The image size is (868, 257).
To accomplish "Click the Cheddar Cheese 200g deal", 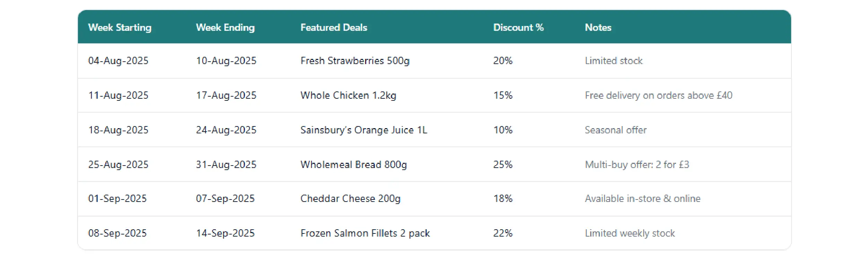I will pyautogui.click(x=350, y=198).
